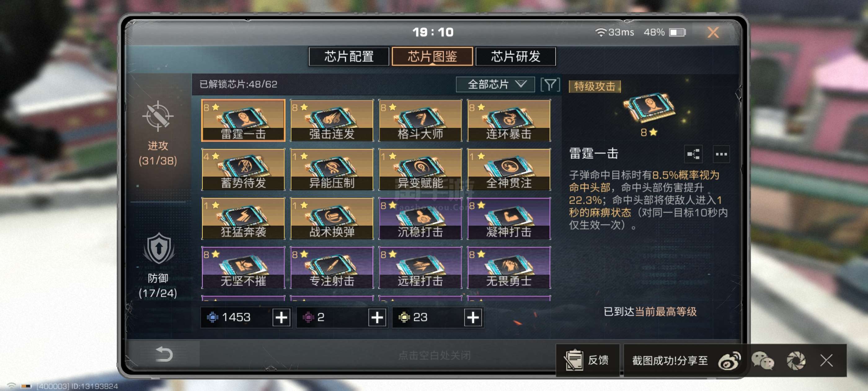Viewport: 868px width, 391px height.
Task: Share screenshot to Weibo
Action: click(x=729, y=360)
